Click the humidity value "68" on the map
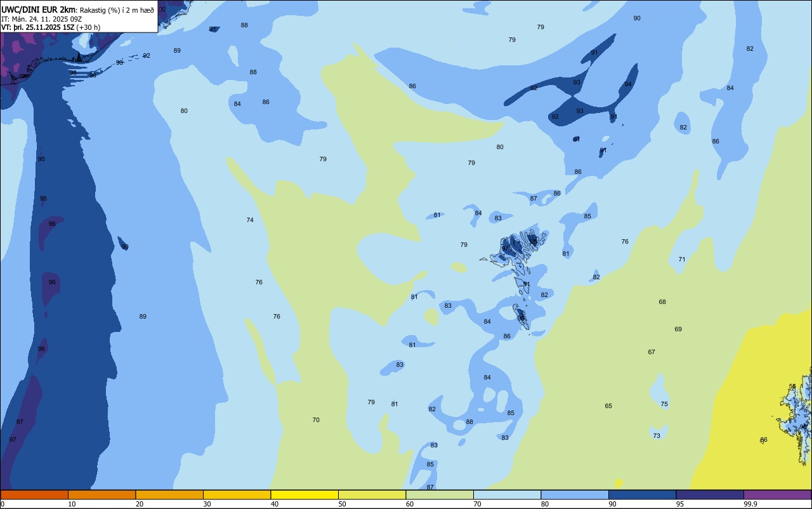The image size is (812, 509). pos(662,302)
